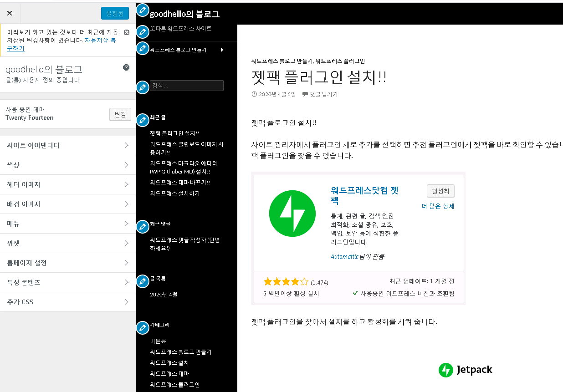Click pencil icon beside 카테고리 widget
Screen dimensions: 563x392
pyautogui.click(x=143, y=327)
